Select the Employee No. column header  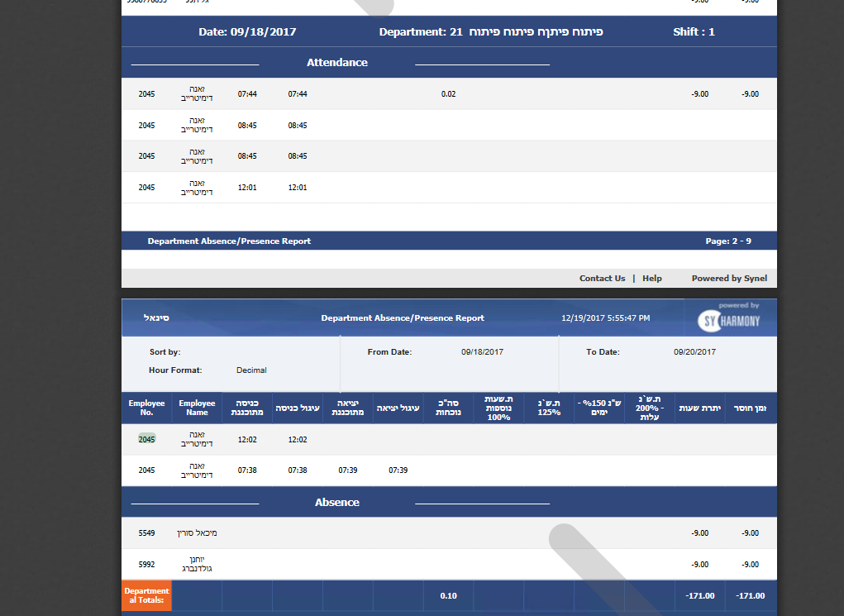click(x=146, y=408)
